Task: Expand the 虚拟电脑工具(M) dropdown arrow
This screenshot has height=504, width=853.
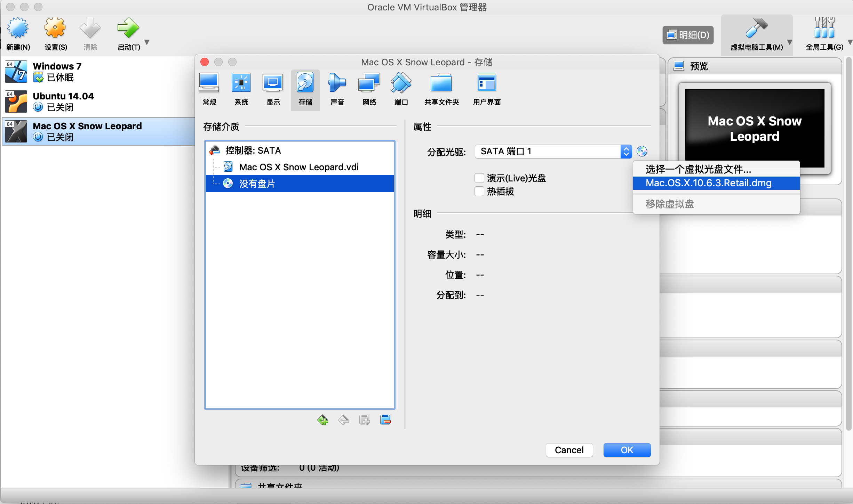Action: pos(789,42)
